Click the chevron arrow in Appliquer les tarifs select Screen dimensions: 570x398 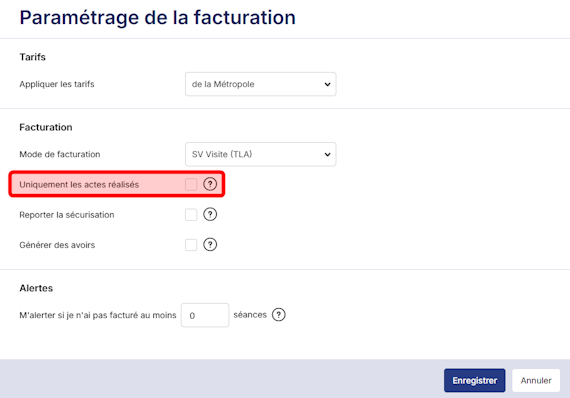327,84
